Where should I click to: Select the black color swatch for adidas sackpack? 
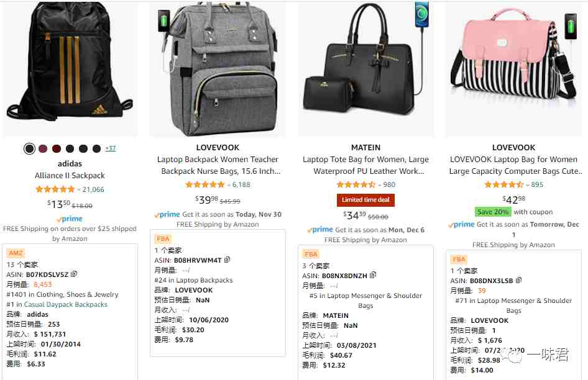click(29, 148)
